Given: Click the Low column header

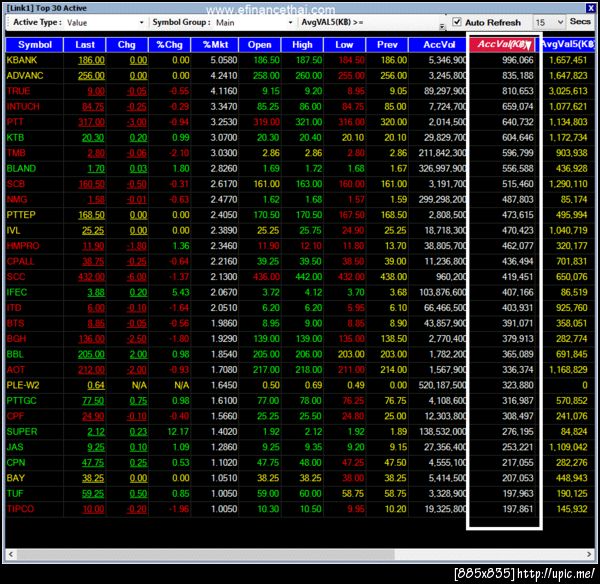Looking at the screenshot, I should (344, 45).
